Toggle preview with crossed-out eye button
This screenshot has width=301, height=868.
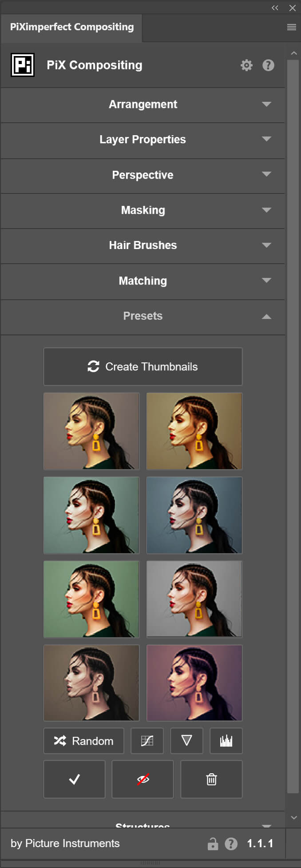click(143, 779)
